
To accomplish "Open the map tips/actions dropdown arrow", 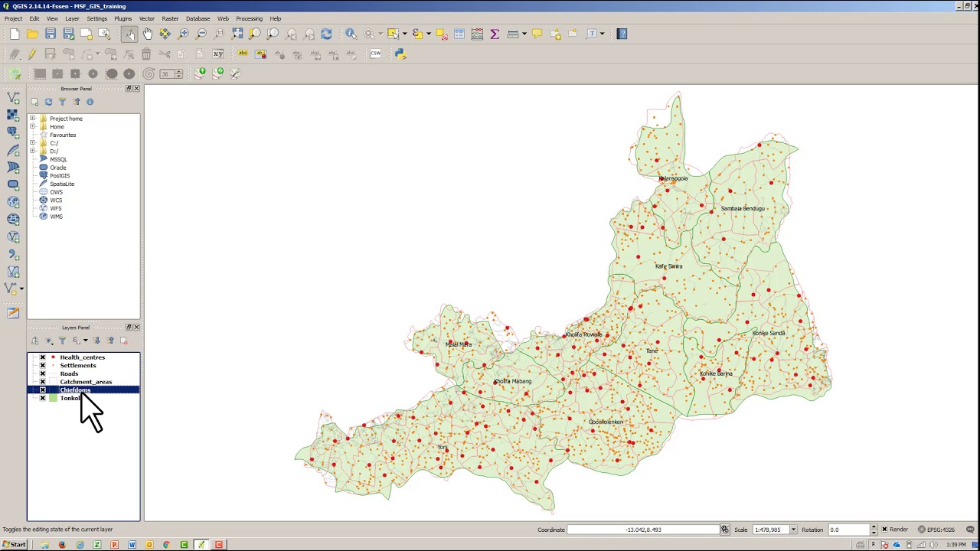I will [380, 34].
